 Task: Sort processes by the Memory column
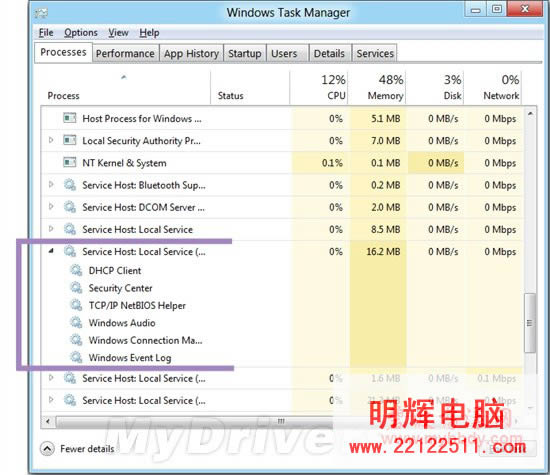click(377, 88)
